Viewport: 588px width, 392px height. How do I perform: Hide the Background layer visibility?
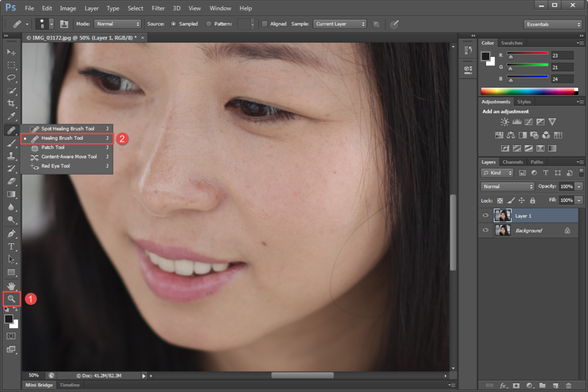pyautogui.click(x=485, y=231)
